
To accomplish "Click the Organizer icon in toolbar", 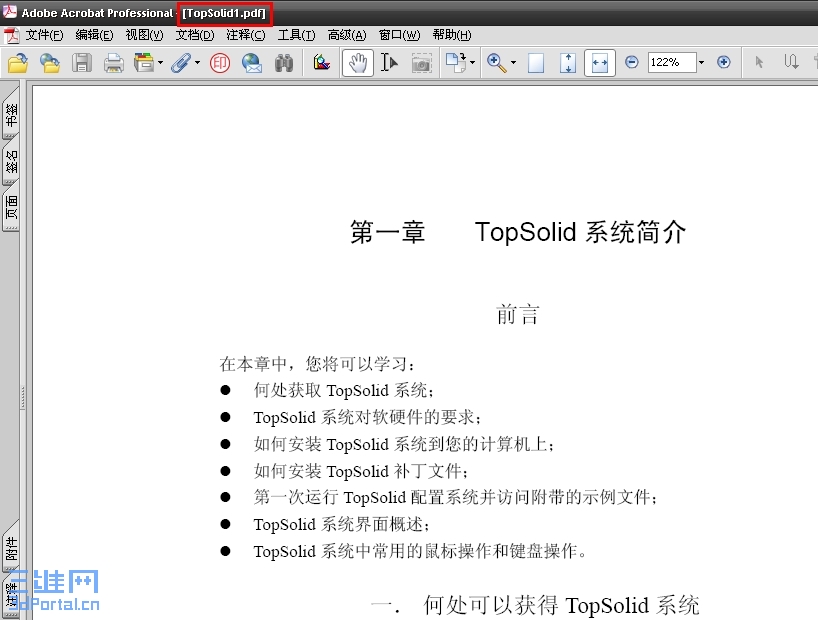I will coord(143,63).
